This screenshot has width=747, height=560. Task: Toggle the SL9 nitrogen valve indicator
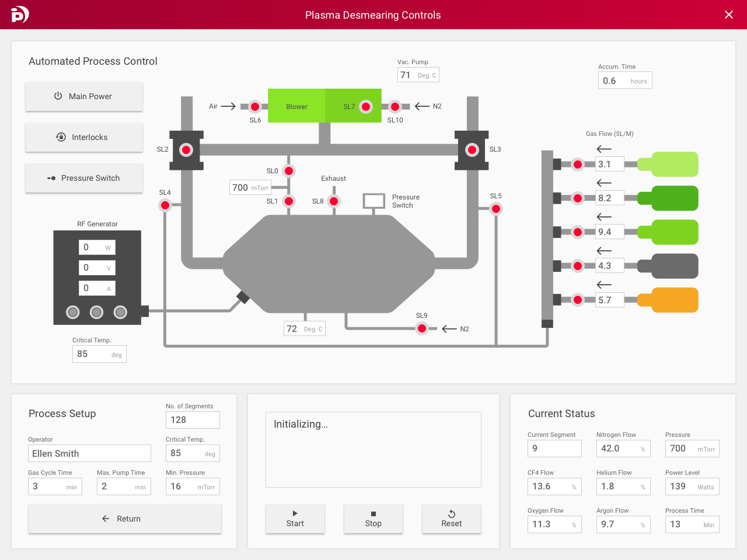point(422,328)
